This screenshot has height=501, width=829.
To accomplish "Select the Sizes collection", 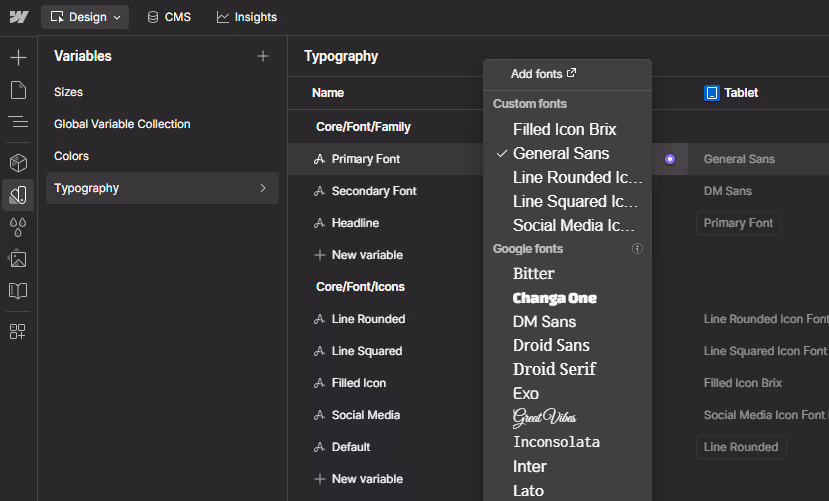I will [x=68, y=92].
